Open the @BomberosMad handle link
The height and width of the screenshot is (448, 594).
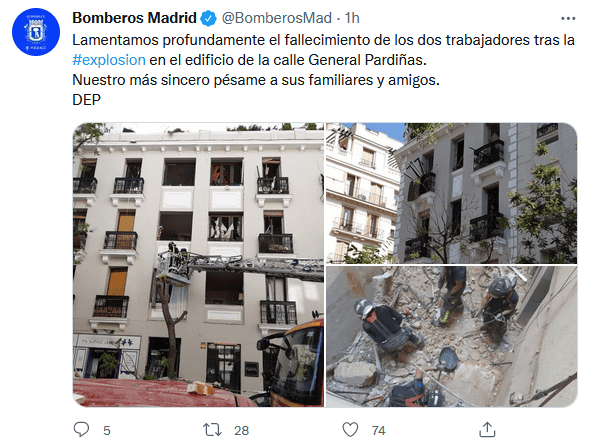[277, 18]
